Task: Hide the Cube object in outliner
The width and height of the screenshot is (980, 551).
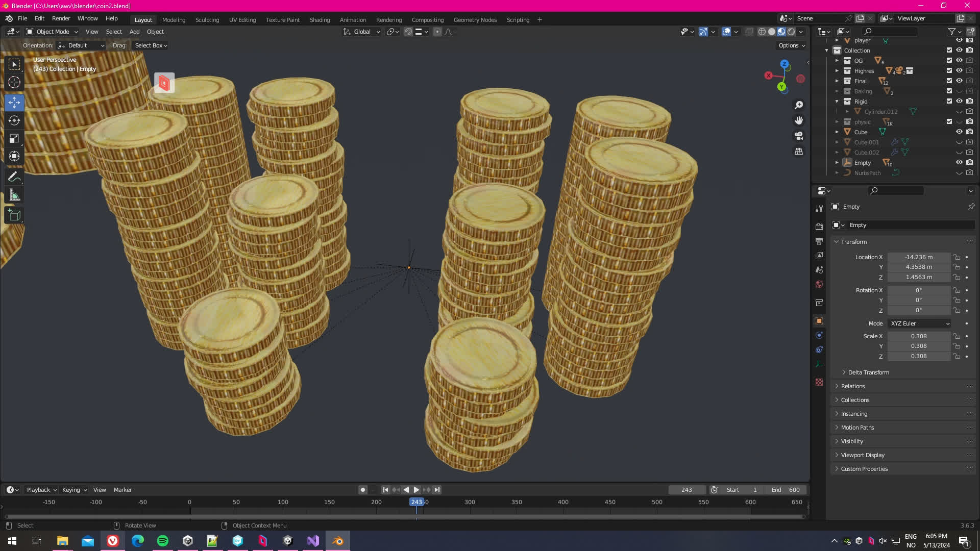Action: point(959,132)
